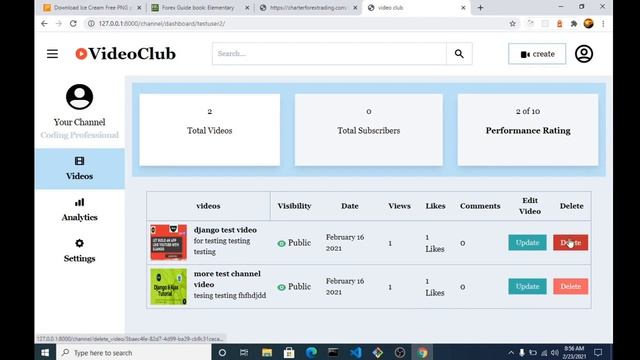Click the browser forward arrow
Image resolution: width=640 pixels, height=360 pixels.
click(x=59, y=24)
